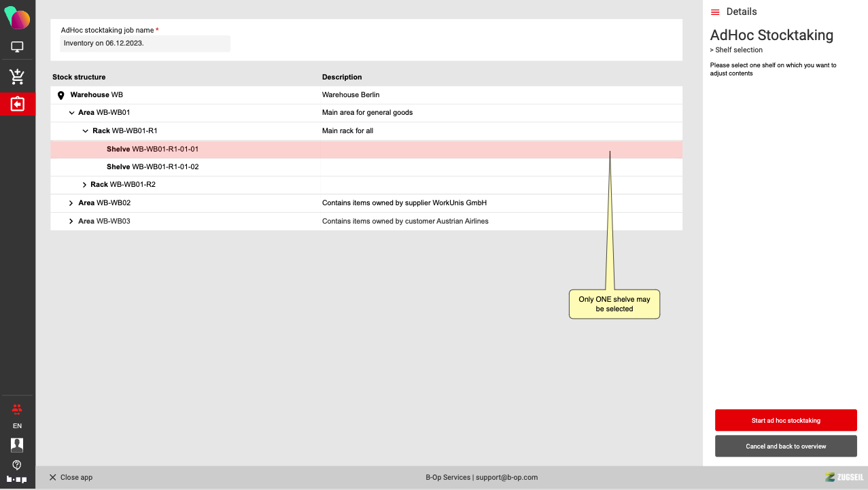Collapse the Rack WB-WB01-R1 node
Viewport: 868px width, 490px height.
pyautogui.click(x=85, y=131)
